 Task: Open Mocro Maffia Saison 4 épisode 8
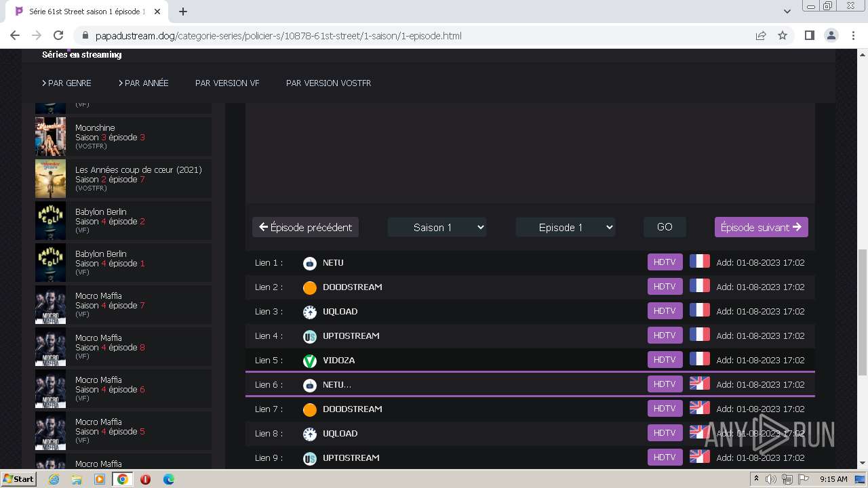coord(123,347)
